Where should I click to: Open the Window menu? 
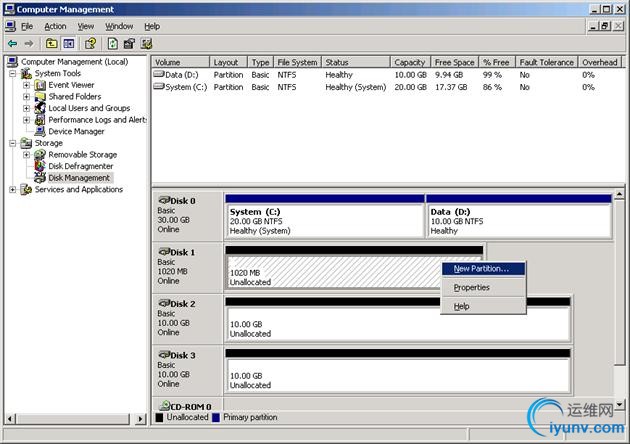tap(119, 27)
